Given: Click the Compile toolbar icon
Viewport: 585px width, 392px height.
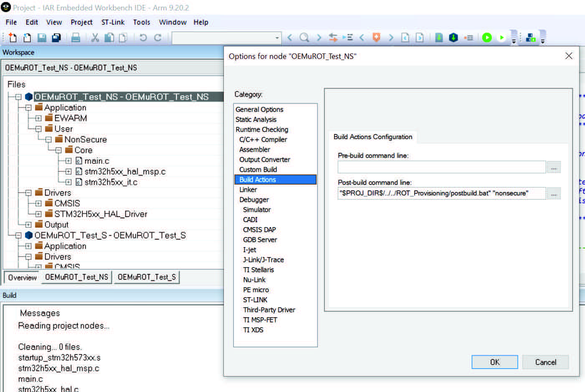Looking at the screenshot, I should [x=439, y=38].
